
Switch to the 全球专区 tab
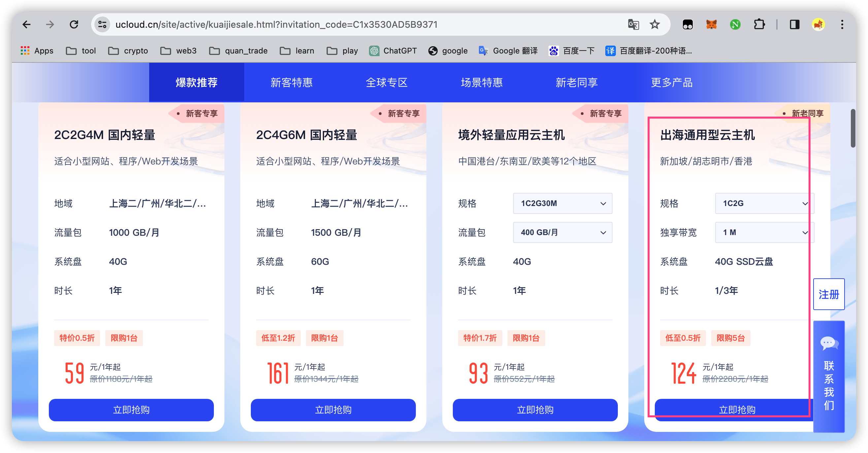(386, 83)
